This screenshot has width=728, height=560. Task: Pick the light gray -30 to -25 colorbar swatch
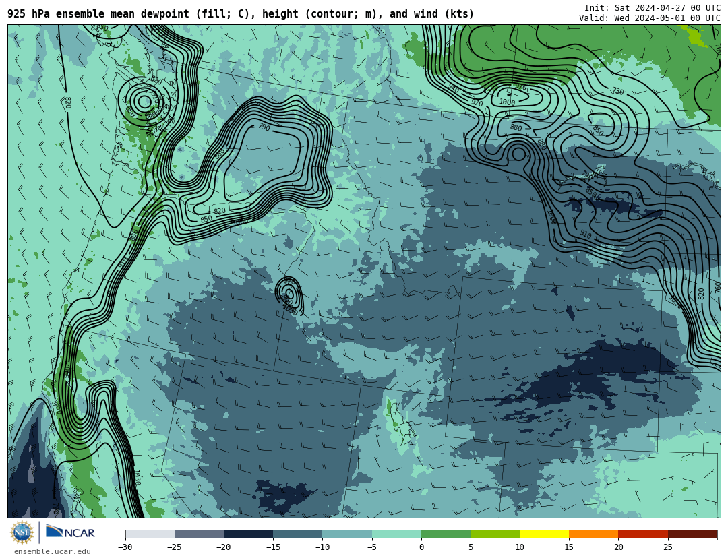[150, 534]
